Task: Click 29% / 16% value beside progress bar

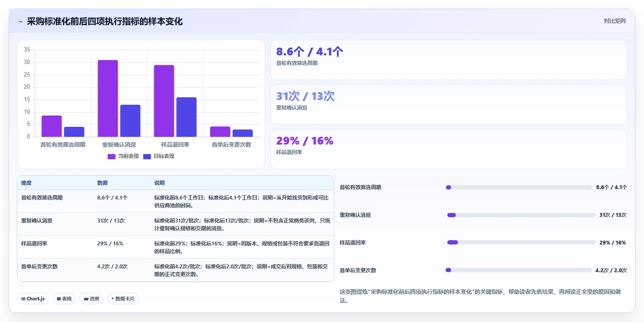Action: coord(612,243)
